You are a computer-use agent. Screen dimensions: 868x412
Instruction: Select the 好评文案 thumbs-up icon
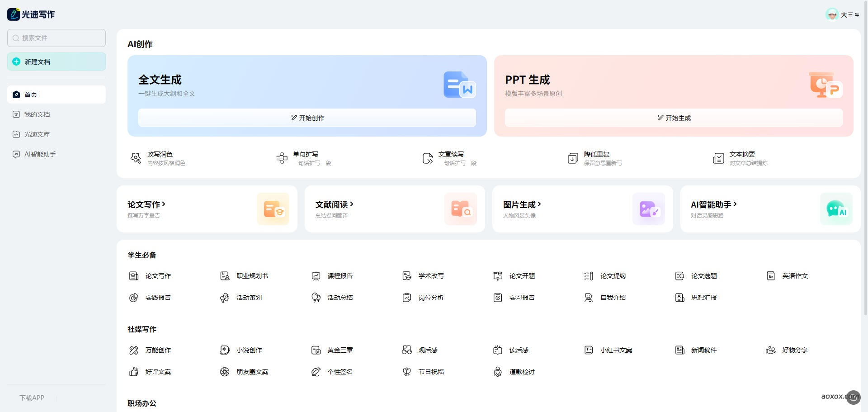coord(134,372)
